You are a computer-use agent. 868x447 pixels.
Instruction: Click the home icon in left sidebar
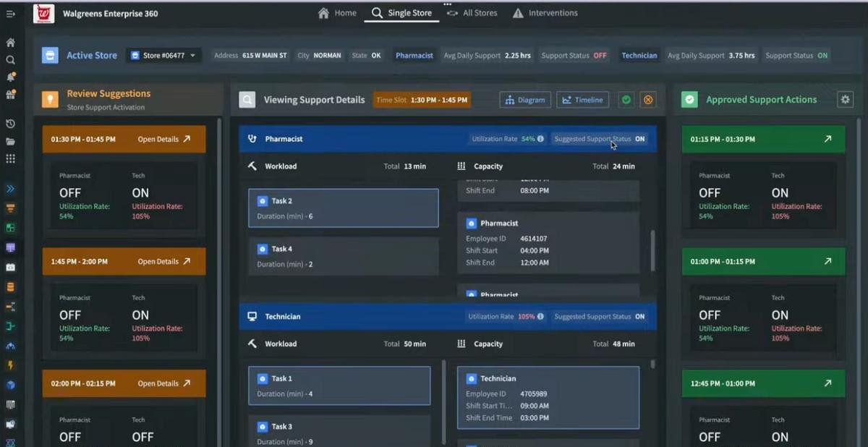click(x=10, y=43)
